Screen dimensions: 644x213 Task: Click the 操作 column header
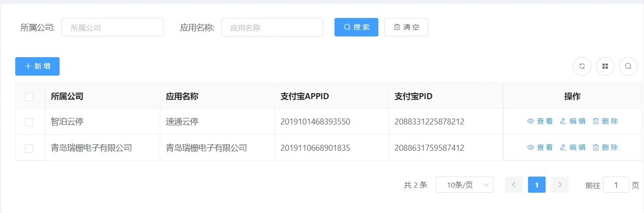pos(572,96)
